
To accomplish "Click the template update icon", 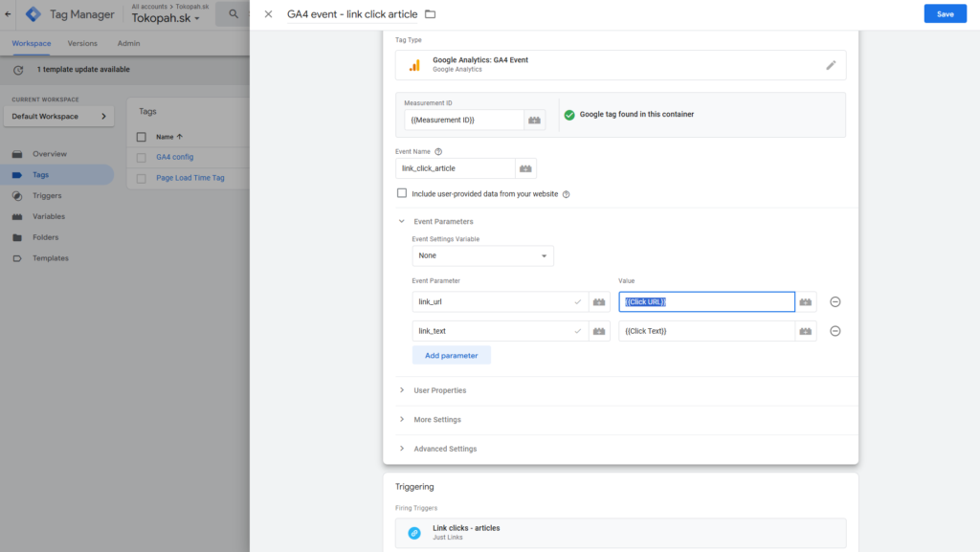I will 18,70.
